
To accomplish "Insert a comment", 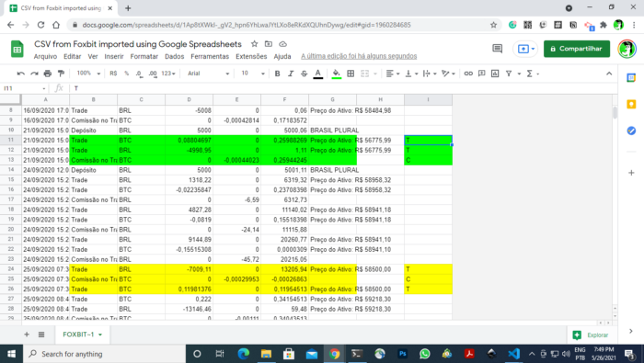I will click(x=482, y=74).
